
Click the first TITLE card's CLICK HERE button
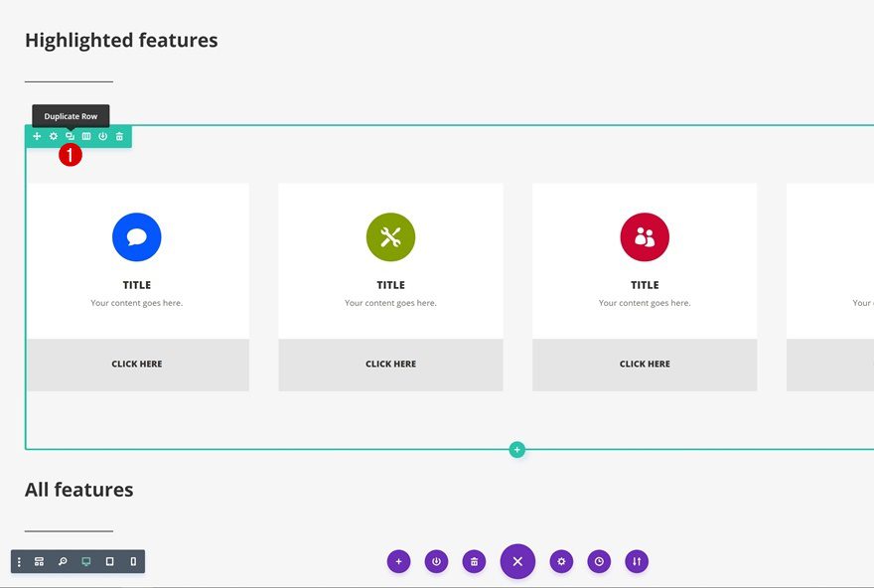click(137, 364)
